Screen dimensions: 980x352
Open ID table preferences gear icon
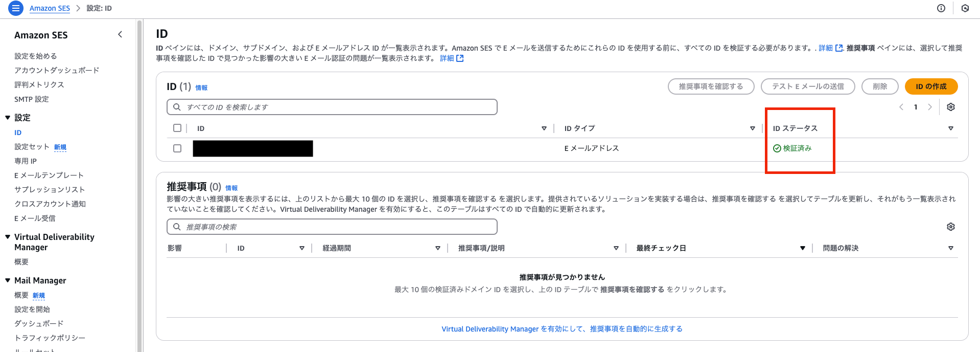coord(950,107)
